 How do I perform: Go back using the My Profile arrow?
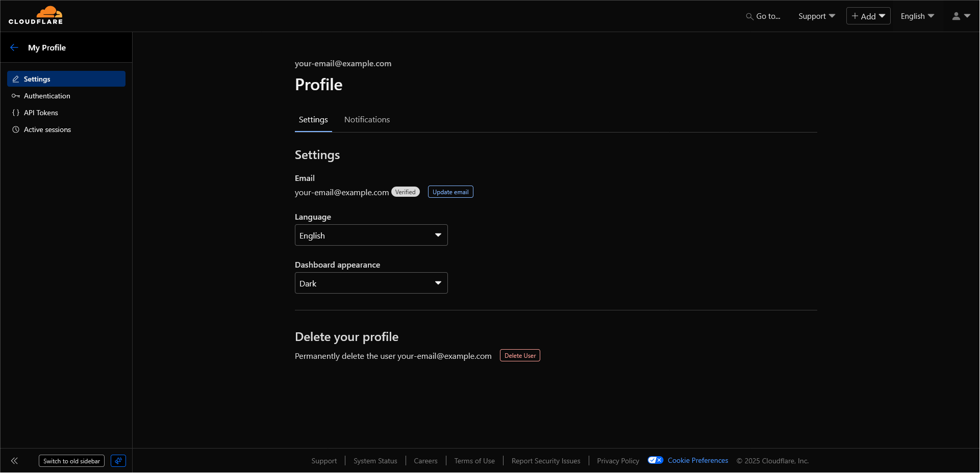click(14, 47)
